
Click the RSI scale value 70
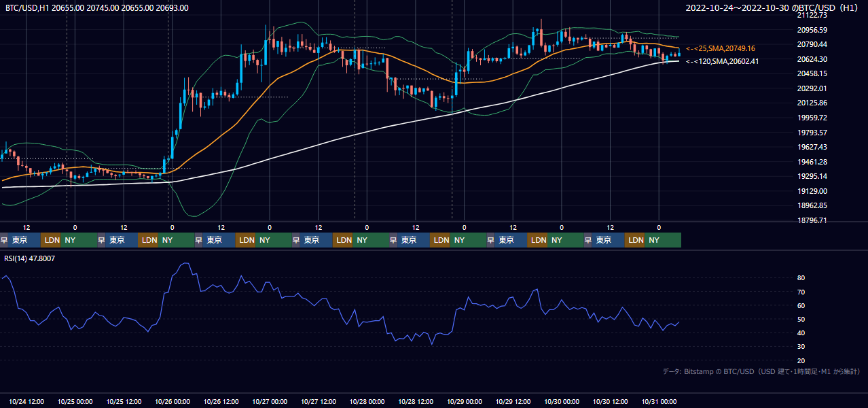(801, 292)
